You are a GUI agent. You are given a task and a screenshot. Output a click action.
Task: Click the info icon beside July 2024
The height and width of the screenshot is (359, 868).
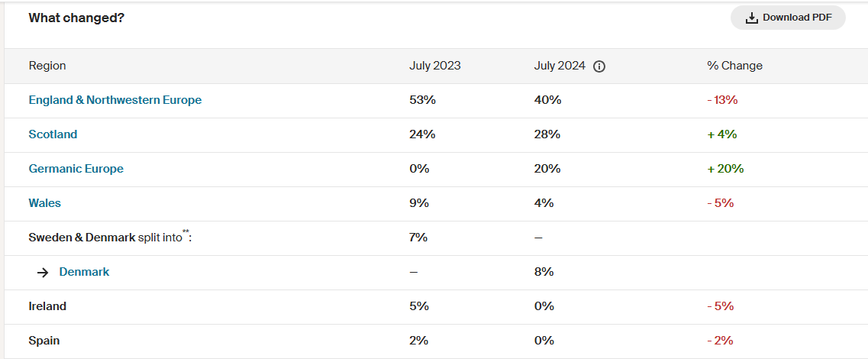(x=599, y=66)
